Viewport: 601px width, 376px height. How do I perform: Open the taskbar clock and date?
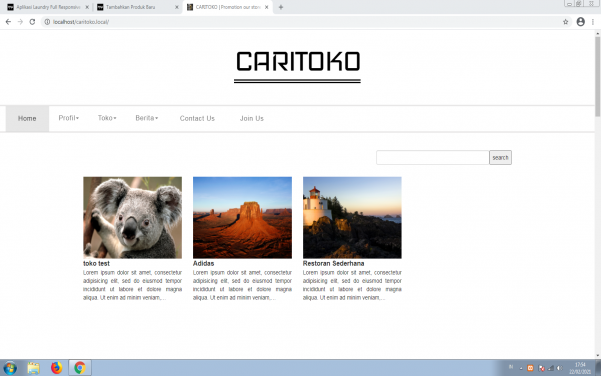pyautogui.click(x=580, y=368)
